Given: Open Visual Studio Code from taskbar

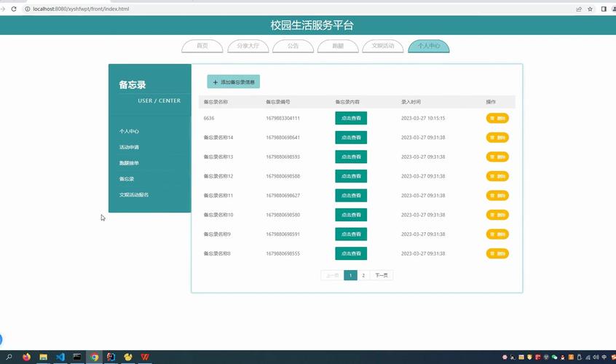Looking at the screenshot, I should [x=60, y=357].
